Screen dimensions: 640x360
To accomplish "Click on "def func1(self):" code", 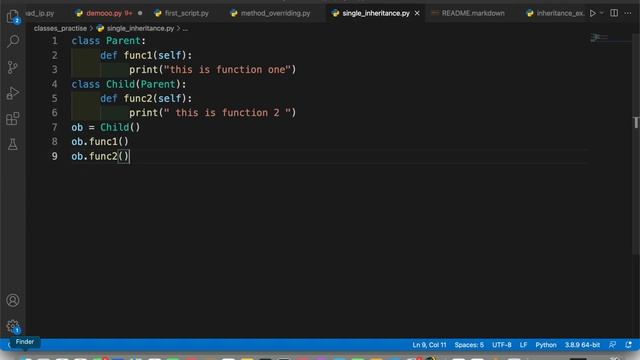I will pos(146,55).
